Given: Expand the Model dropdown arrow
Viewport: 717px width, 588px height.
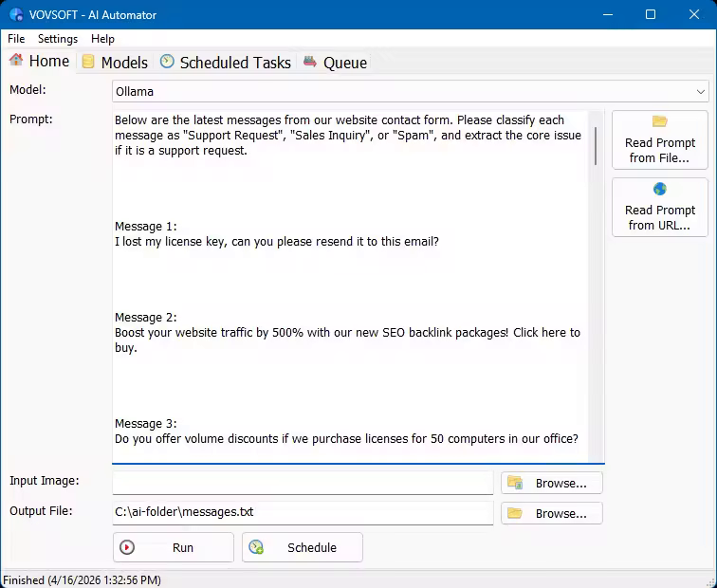Looking at the screenshot, I should [701, 92].
